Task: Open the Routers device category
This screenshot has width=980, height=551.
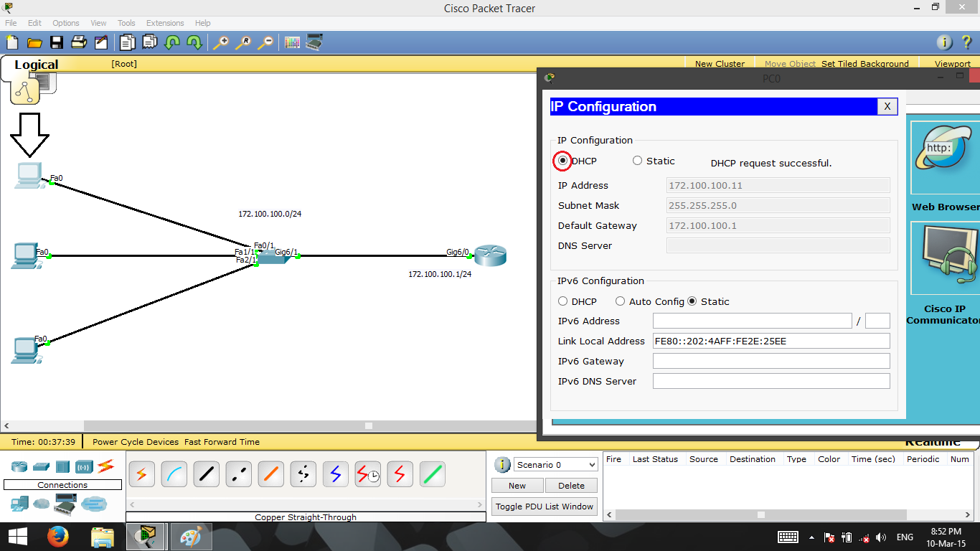Action: click(x=19, y=466)
